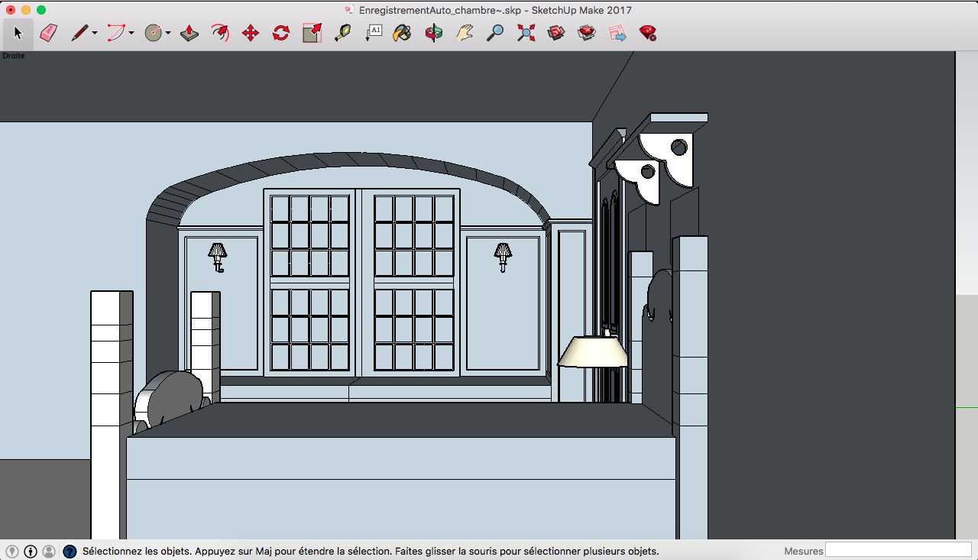The image size is (978, 560).
Task: Select the Offset tool
Action: pos(220,33)
